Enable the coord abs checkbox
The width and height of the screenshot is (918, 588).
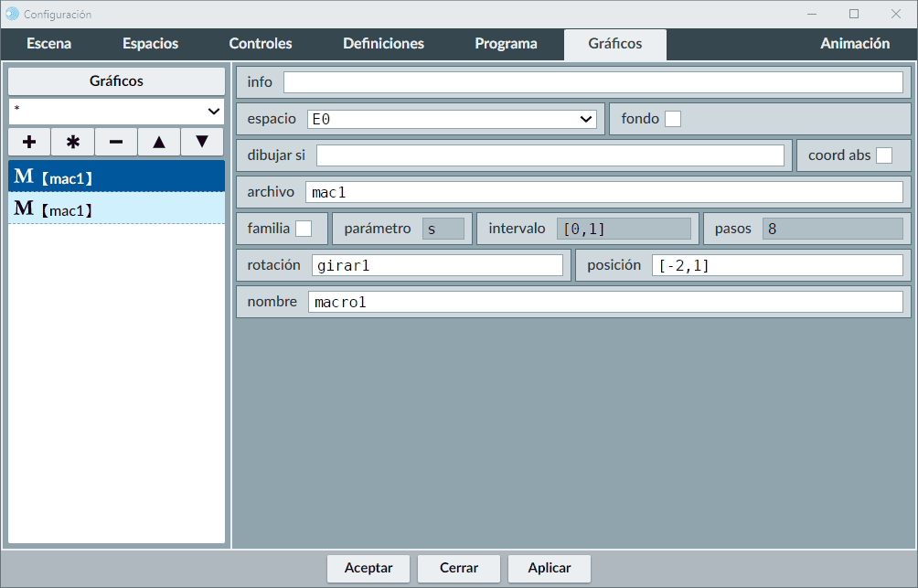click(x=884, y=155)
